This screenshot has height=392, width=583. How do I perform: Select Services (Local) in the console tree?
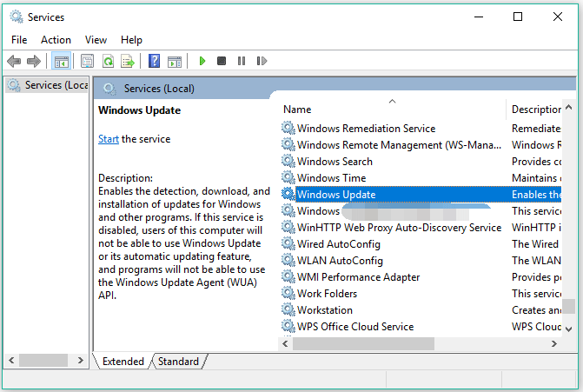pos(47,85)
